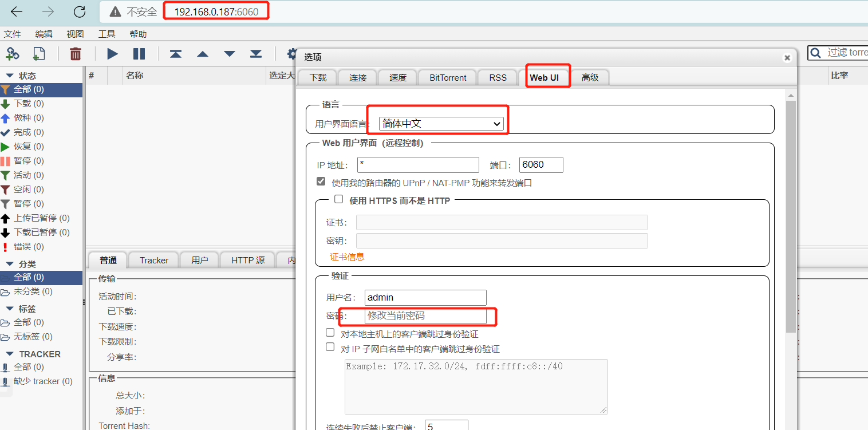
Task: Collapse the TRACKER section in sidebar
Action: 10,354
